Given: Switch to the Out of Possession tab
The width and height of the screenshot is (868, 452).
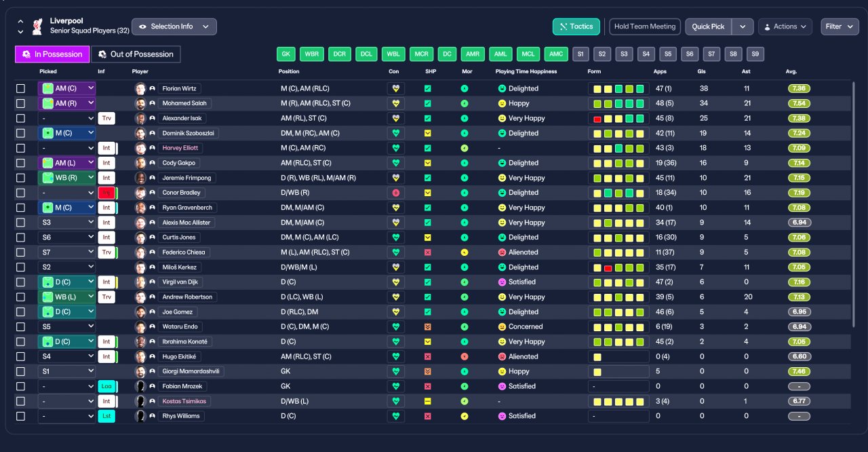Looking at the screenshot, I should point(136,54).
